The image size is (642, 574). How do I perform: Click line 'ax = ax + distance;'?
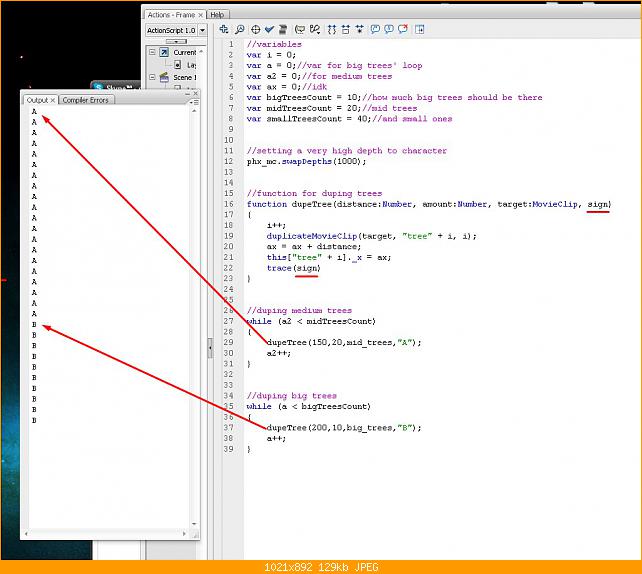click(314, 246)
